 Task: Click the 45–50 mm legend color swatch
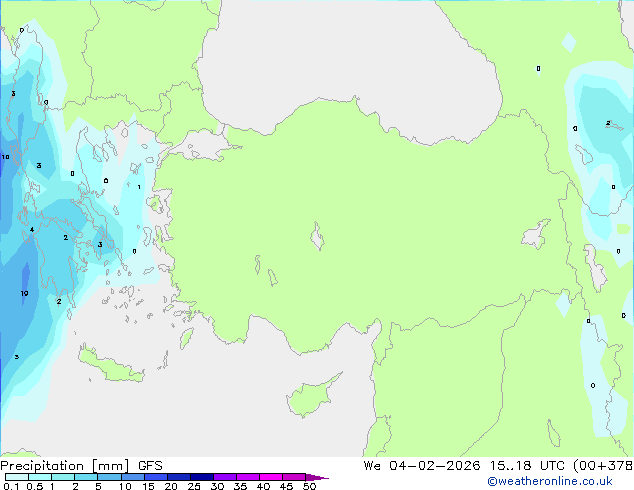294,477
